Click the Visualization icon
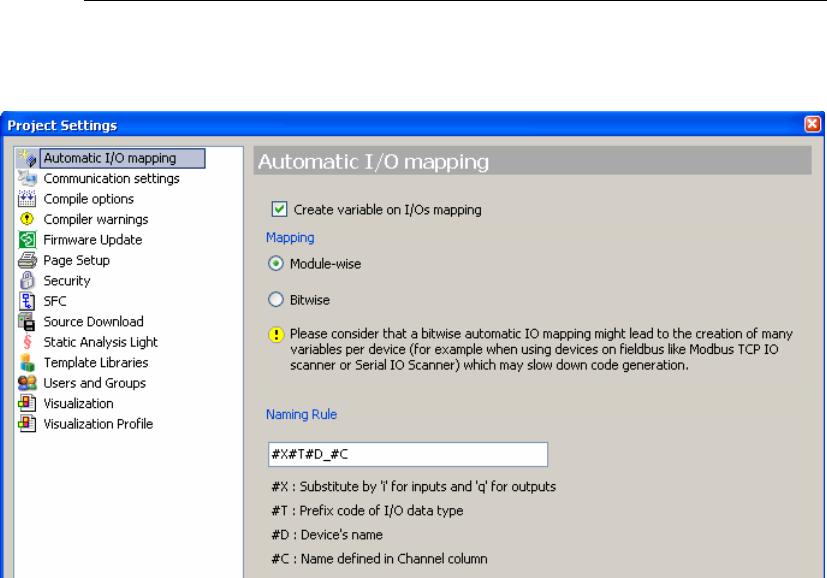 point(27,403)
